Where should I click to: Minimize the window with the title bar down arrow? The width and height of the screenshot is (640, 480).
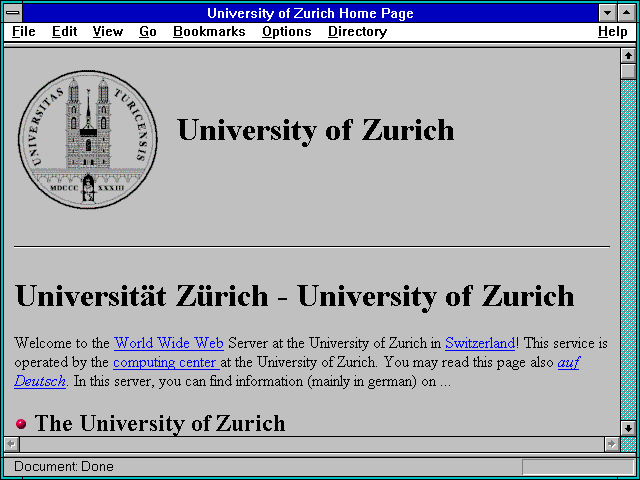coord(607,13)
